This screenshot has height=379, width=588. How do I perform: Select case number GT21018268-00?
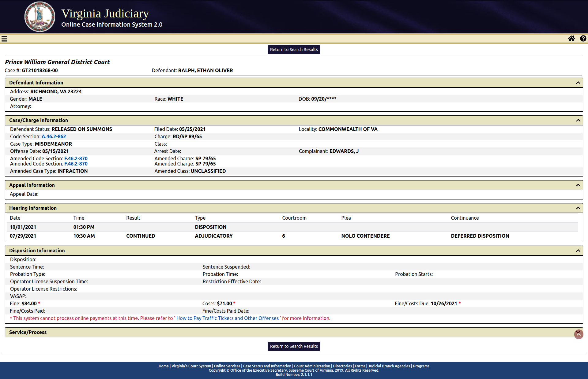(40, 70)
